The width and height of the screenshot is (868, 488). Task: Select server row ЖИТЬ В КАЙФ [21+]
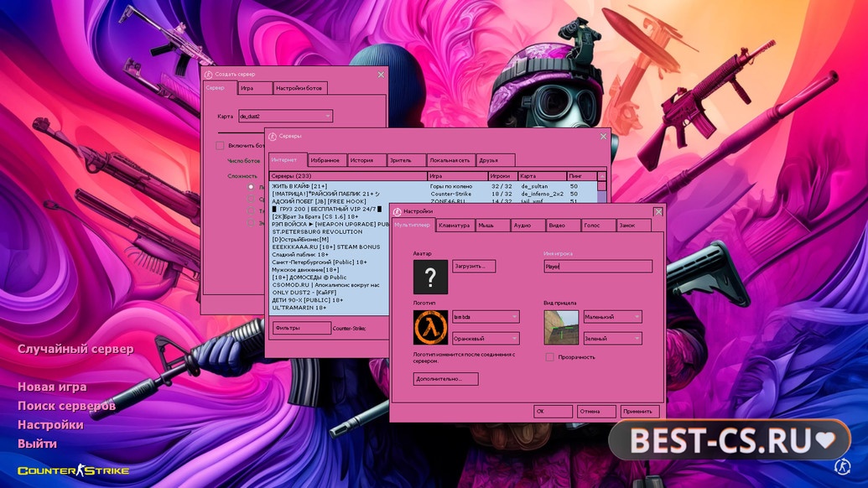coord(434,186)
